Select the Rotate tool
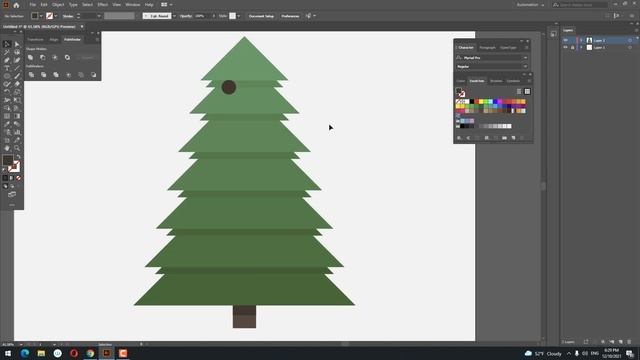 click(x=7, y=92)
